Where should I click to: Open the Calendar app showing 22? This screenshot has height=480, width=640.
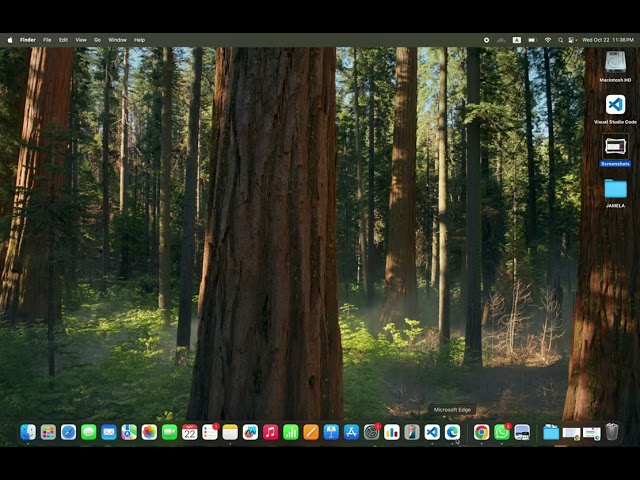point(189,432)
